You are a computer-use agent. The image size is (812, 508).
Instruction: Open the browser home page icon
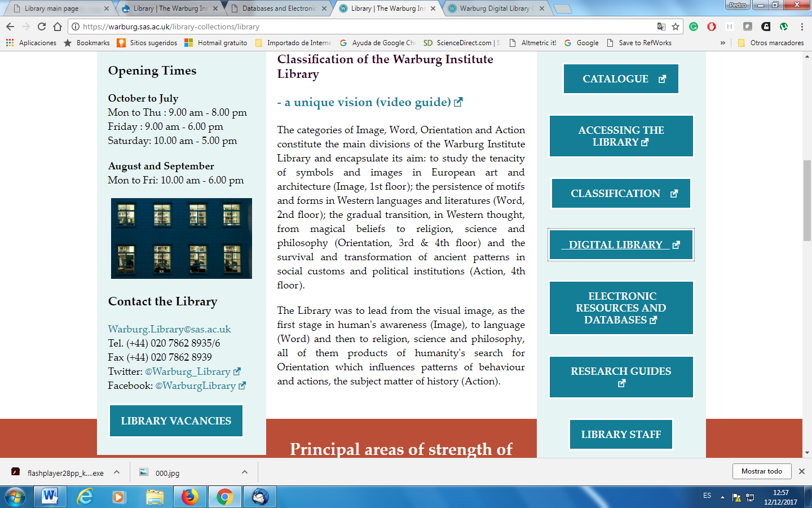pyautogui.click(x=58, y=27)
